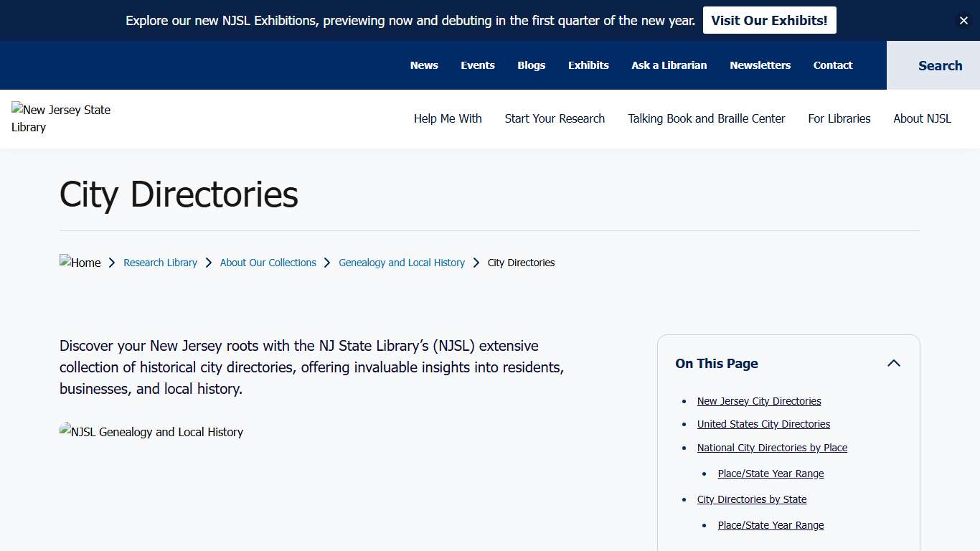Screen dimensions: 980x551
Task: Click the New Jersey State Library logo
Action: (61, 118)
